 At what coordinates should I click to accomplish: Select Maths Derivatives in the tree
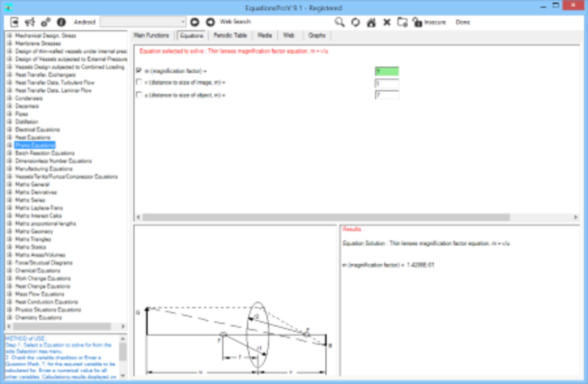(36, 192)
